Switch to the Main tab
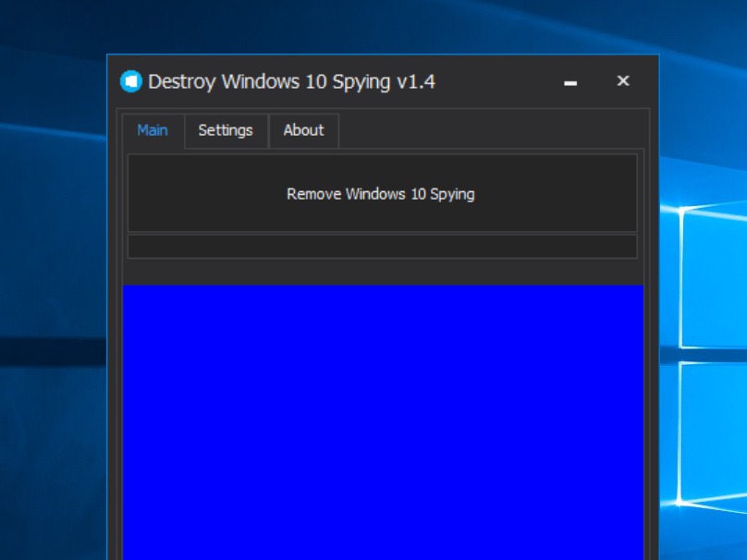 click(x=153, y=130)
